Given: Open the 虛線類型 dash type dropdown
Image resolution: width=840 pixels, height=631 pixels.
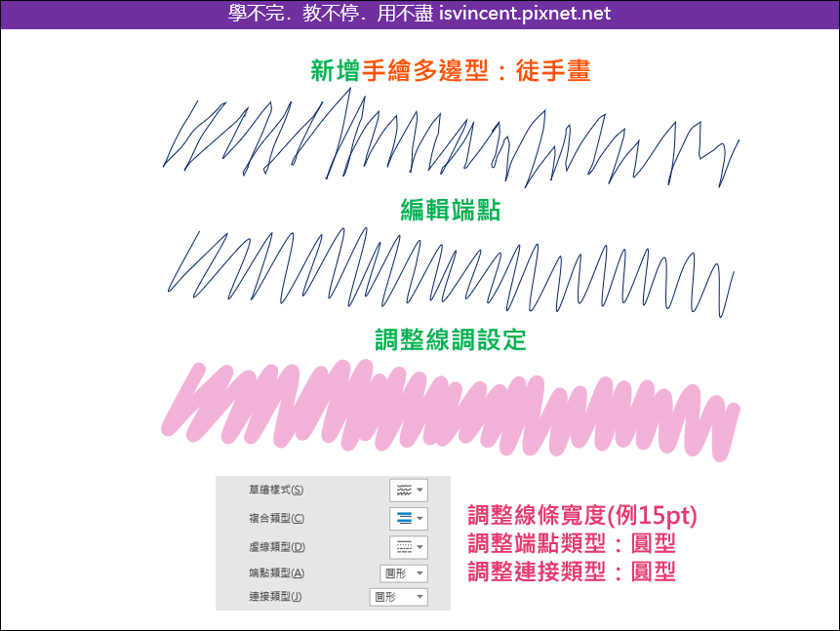Looking at the screenshot, I should 408,547.
